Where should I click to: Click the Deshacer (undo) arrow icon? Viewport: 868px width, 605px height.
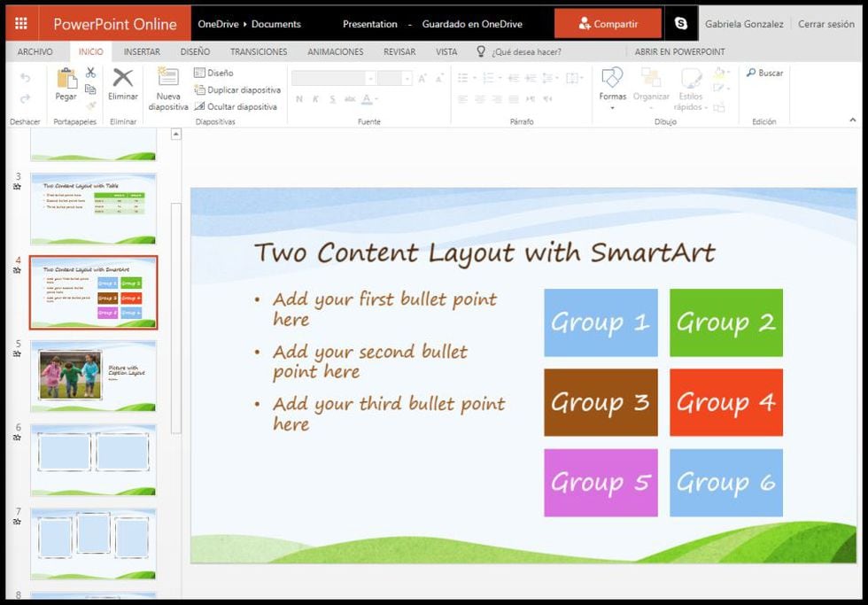click(x=25, y=76)
